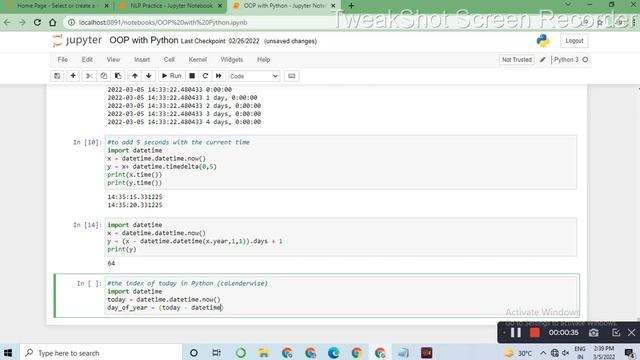This screenshot has width=640, height=360.
Task: Cut the selected cells
Action: (89, 76)
